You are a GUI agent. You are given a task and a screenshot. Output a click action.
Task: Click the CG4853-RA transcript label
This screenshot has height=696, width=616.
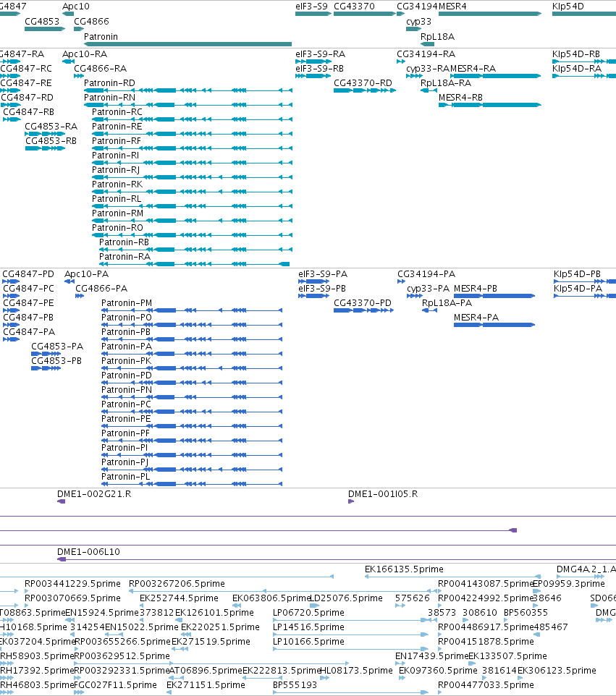(51, 127)
